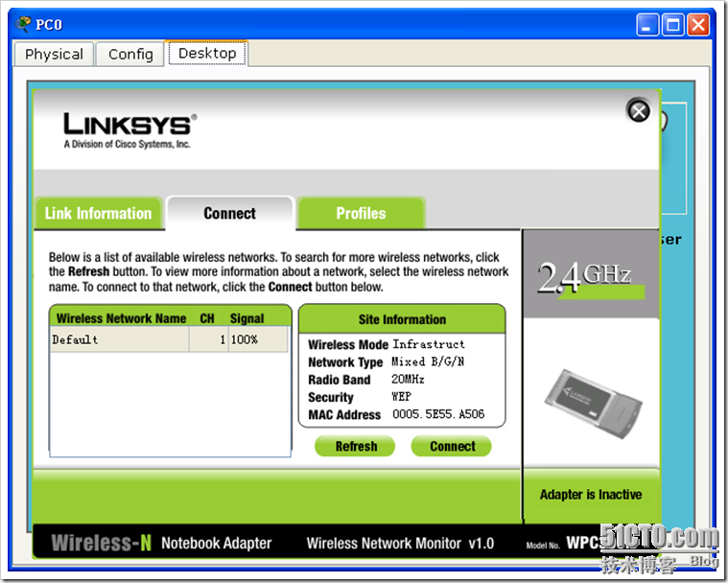Screen dimensions: 728x583
Task: Click the 20MHz radio band value
Action: coord(408,379)
